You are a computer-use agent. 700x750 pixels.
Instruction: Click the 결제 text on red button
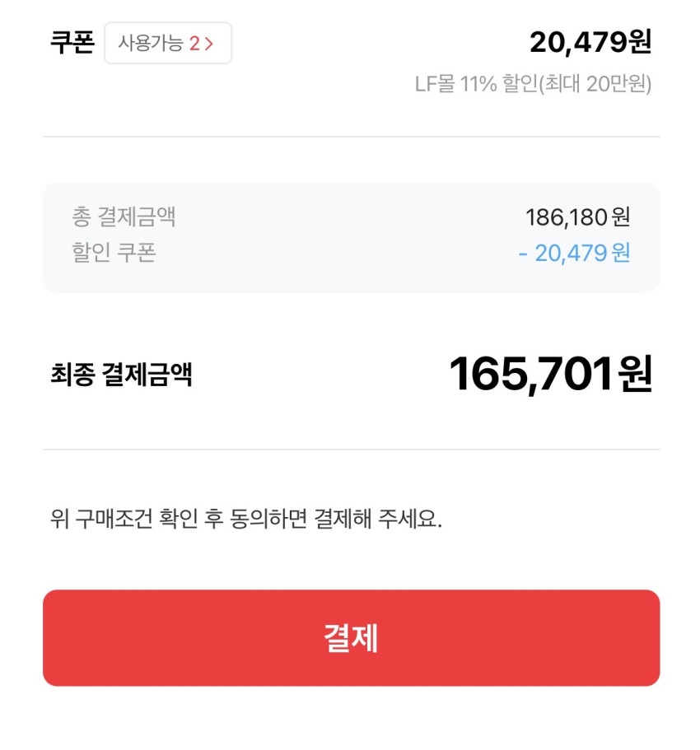pyautogui.click(x=351, y=637)
